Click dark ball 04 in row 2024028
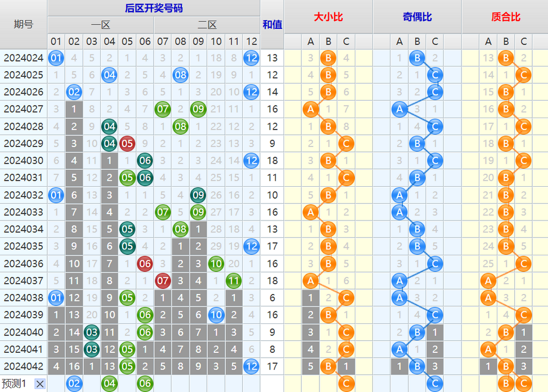This screenshot has height=392, width=548. [x=109, y=126]
